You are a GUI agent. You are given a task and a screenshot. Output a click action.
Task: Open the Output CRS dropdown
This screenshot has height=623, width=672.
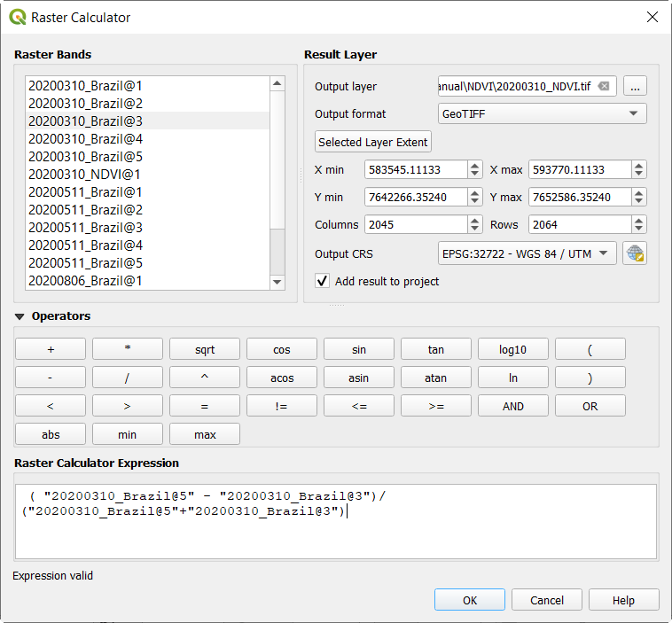click(x=527, y=253)
